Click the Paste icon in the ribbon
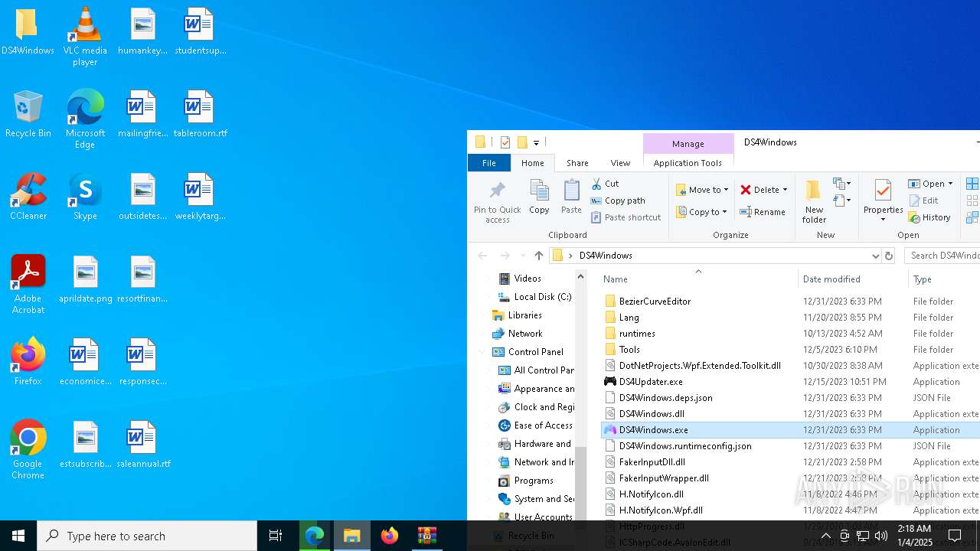The image size is (980, 551). pos(571,197)
